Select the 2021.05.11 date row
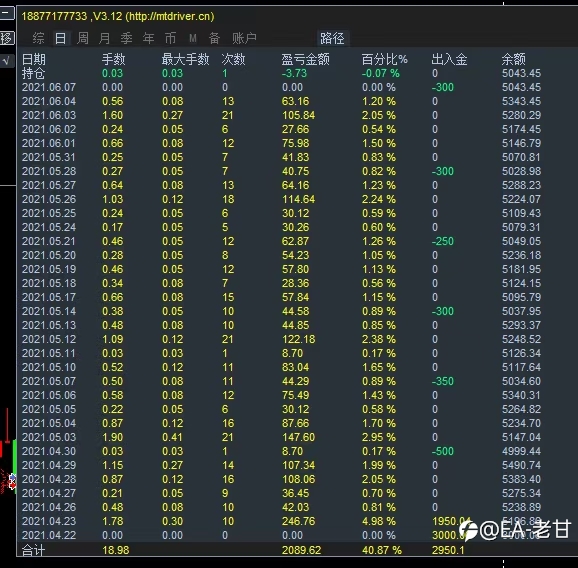Viewport: 578px width, 568px height. [x=49, y=353]
